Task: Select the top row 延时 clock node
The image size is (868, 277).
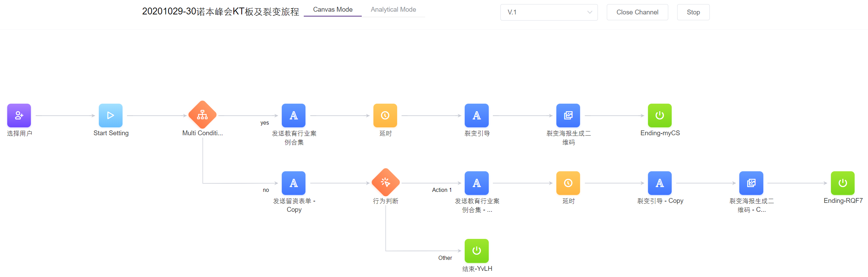Action: click(385, 115)
